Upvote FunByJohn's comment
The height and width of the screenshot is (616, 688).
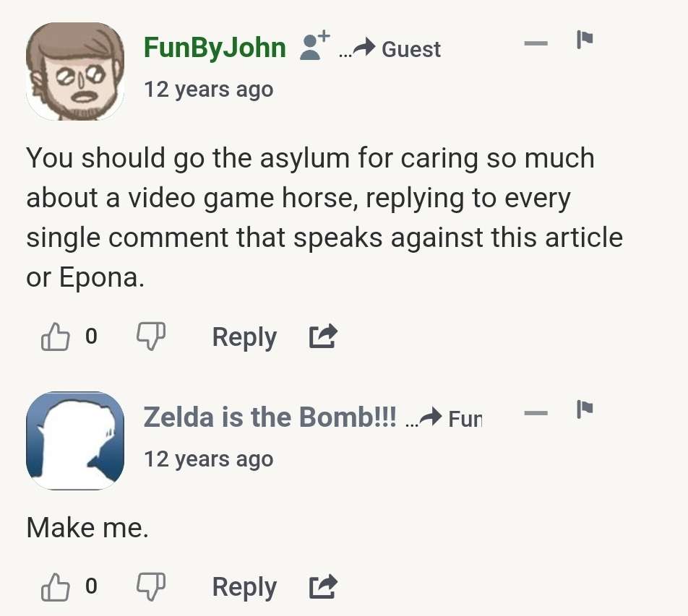coord(55,337)
